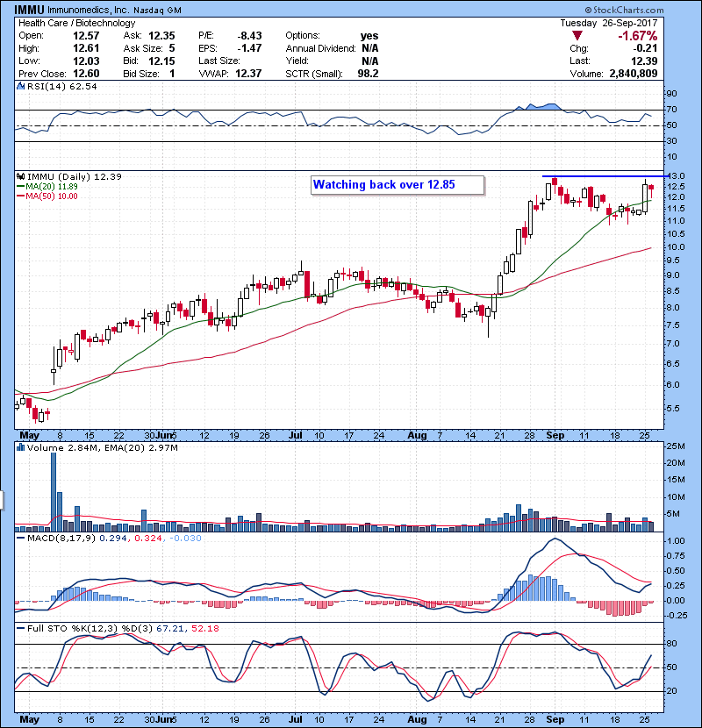Click the Yield N/A value
The width and height of the screenshot is (702, 728).
pyautogui.click(x=369, y=61)
